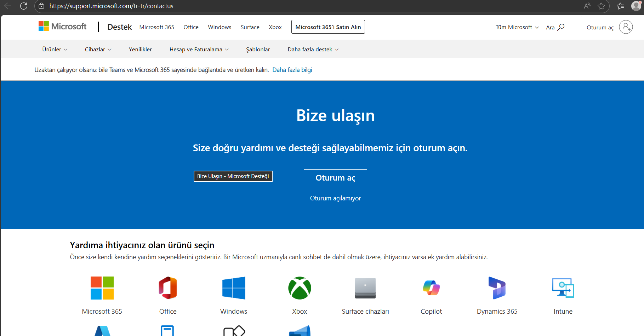Select the Dynamics 365 product icon
This screenshot has width=644, height=336.
[497, 288]
